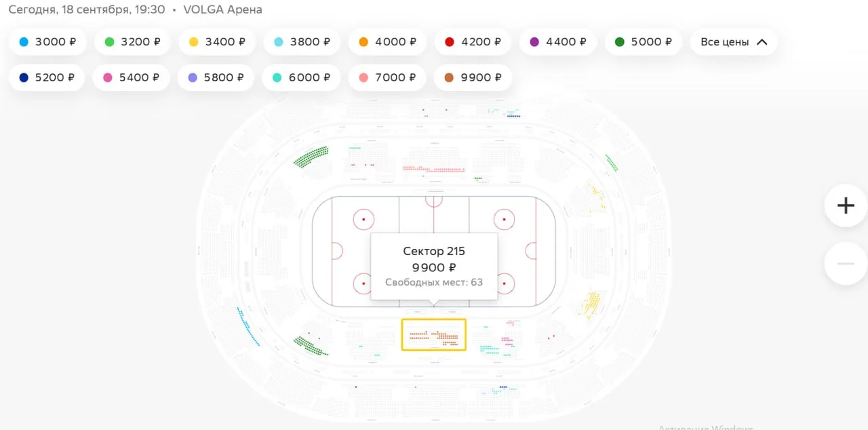The height and width of the screenshot is (430, 868).
Task: Select the yellow seat cluster right of rink
Action: coord(592,304)
